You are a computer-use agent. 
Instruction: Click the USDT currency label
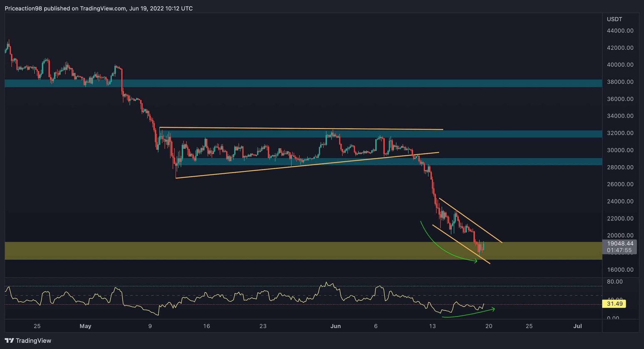click(x=614, y=19)
